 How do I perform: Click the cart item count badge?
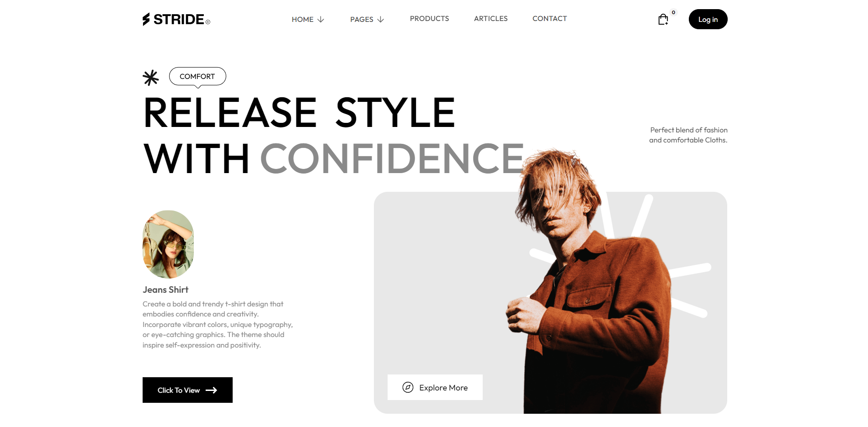point(673,12)
